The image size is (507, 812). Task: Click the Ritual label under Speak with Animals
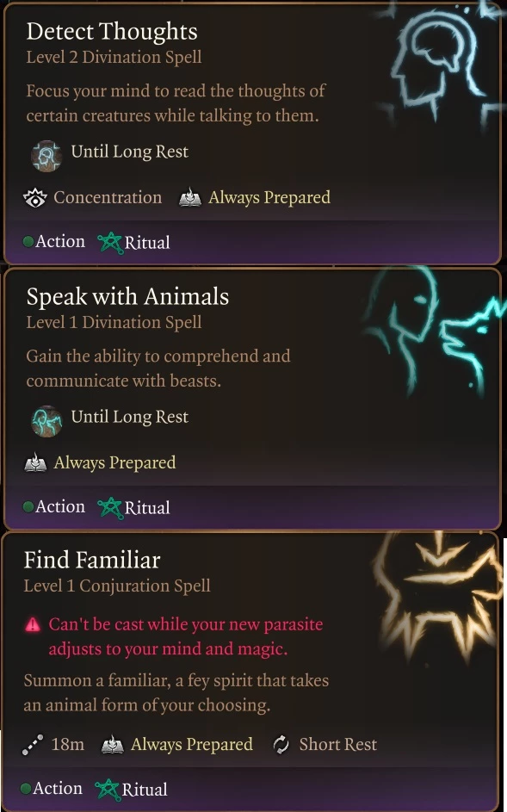pos(147,508)
